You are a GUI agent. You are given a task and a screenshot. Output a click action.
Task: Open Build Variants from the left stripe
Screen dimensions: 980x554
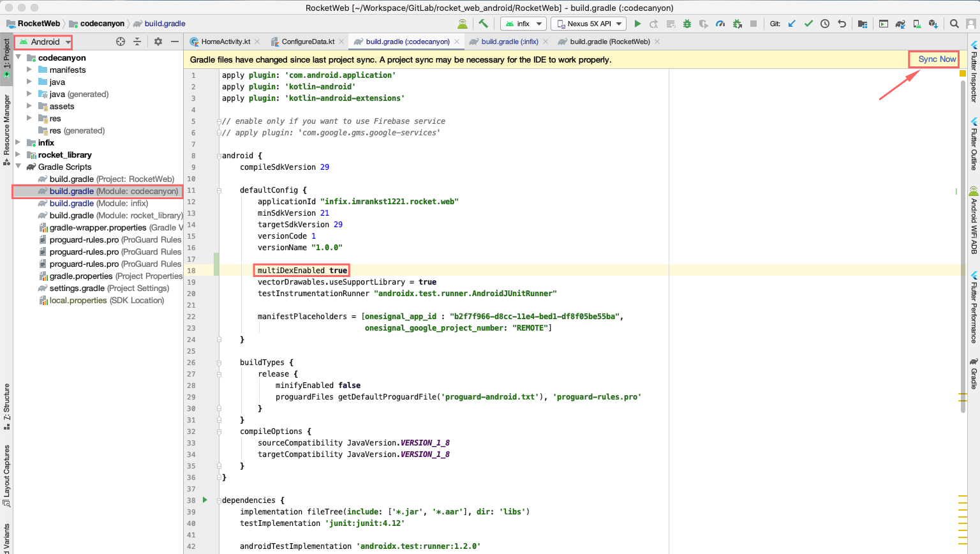point(8,536)
